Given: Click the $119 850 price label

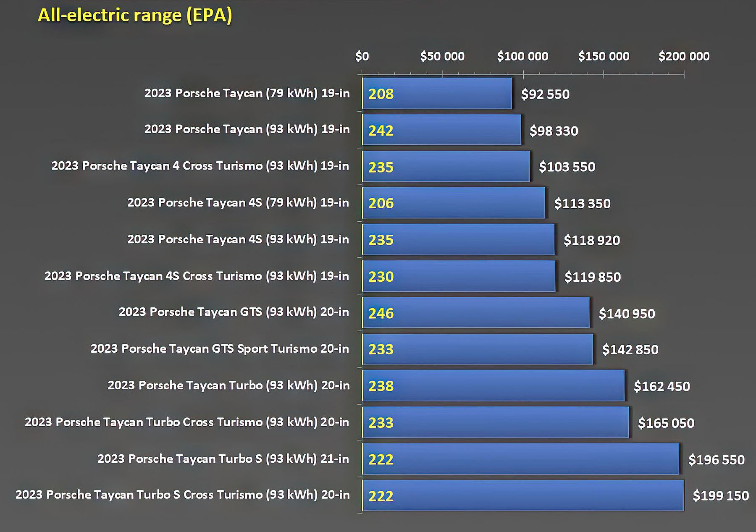Looking at the screenshot, I should click(592, 277).
